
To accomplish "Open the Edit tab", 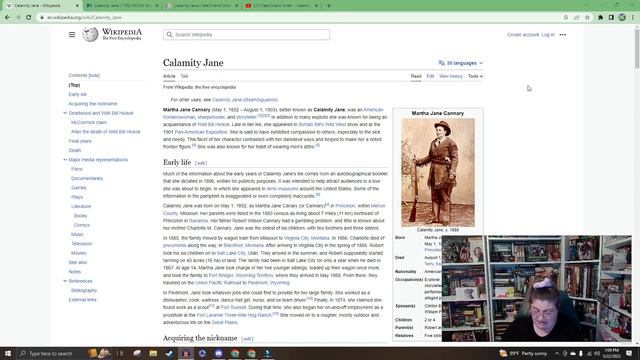I will (x=430, y=76).
